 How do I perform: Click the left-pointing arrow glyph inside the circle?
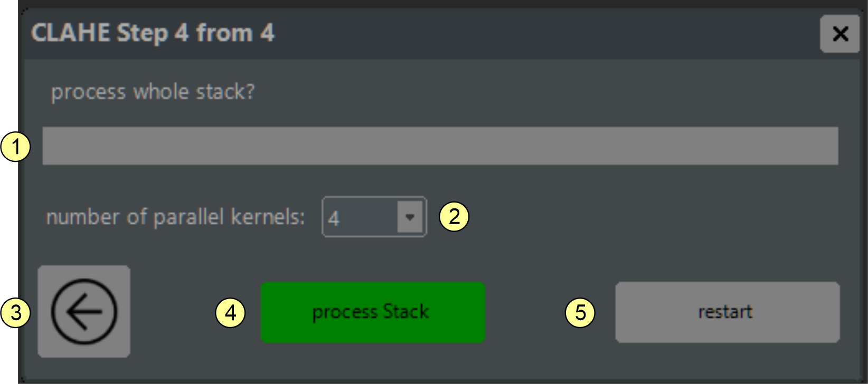pos(83,311)
